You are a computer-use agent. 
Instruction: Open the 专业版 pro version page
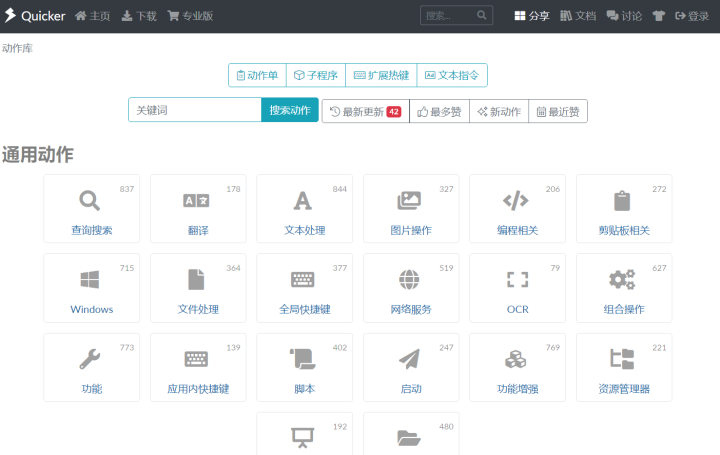pos(190,16)
